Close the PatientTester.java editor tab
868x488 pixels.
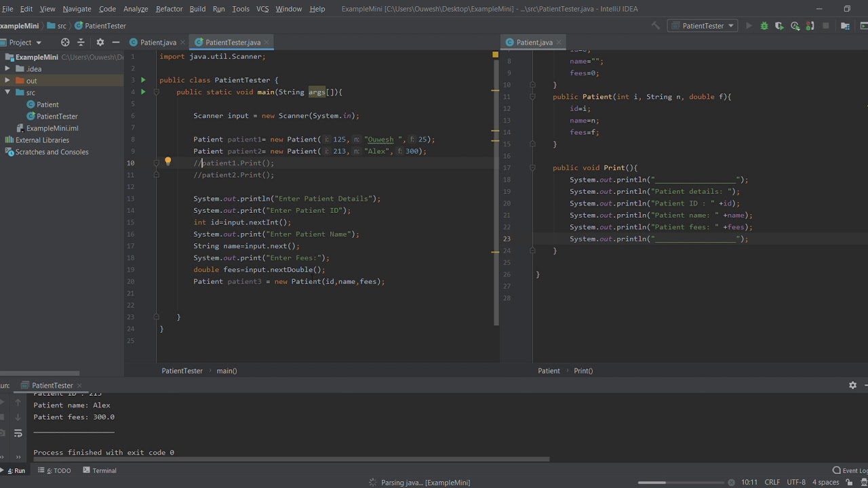[x=267, y=42]
